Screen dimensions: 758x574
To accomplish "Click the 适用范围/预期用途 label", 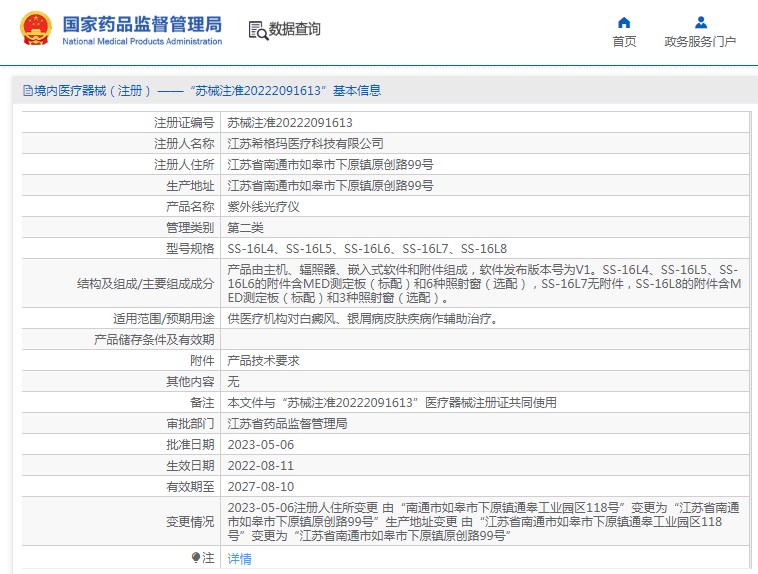I will click(x=163, y=319).
